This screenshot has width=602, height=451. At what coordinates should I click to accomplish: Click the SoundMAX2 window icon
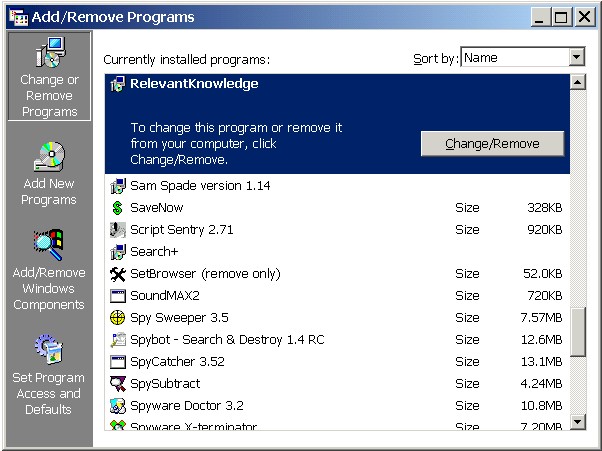(117, 296)
